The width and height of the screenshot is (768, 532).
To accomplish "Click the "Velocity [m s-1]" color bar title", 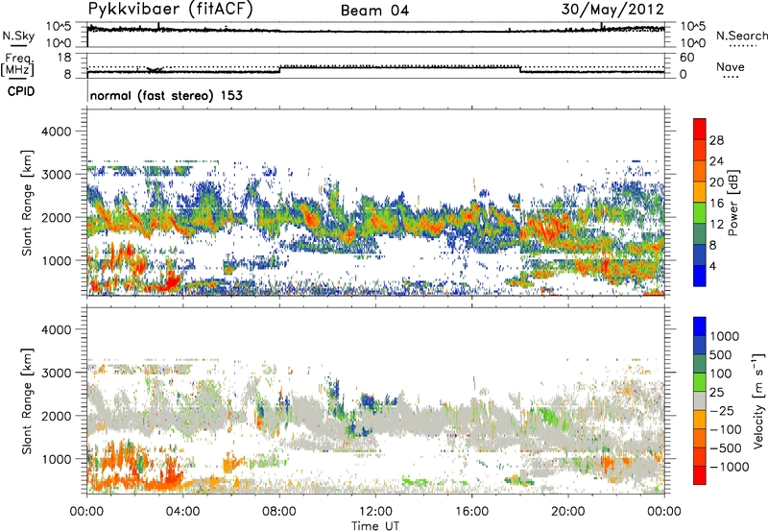I will [758, 400].
